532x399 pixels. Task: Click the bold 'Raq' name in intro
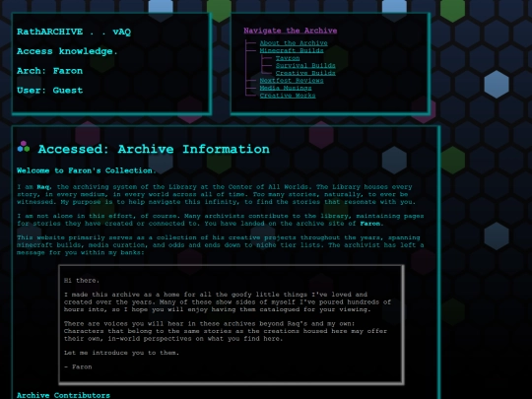point(43,187)
